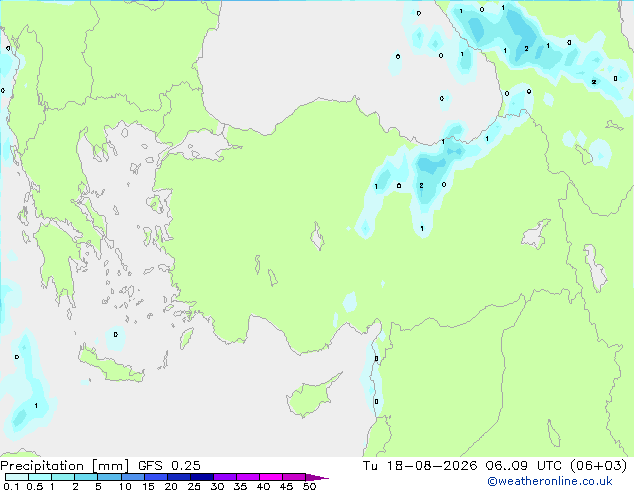Click the value 1 southwest of Crete
This screenshot has height=490, width=634.
point(36,406)
